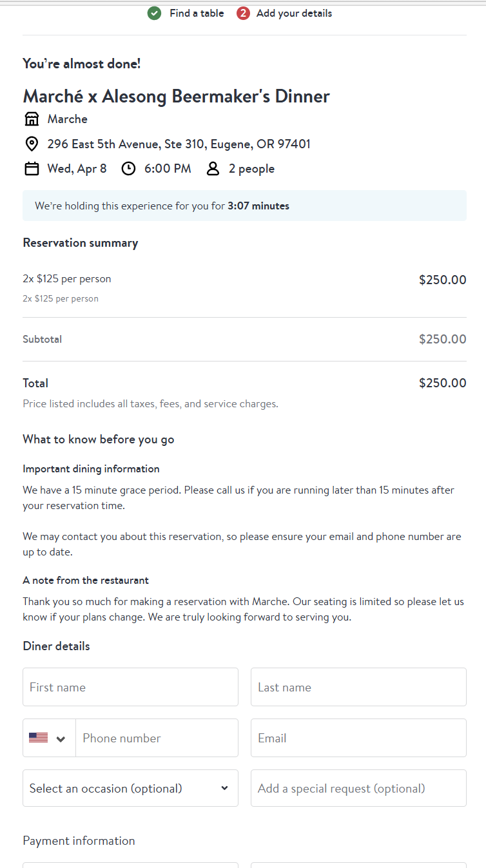
Task: Expand the country code chevron
Action: coord(61,738)
